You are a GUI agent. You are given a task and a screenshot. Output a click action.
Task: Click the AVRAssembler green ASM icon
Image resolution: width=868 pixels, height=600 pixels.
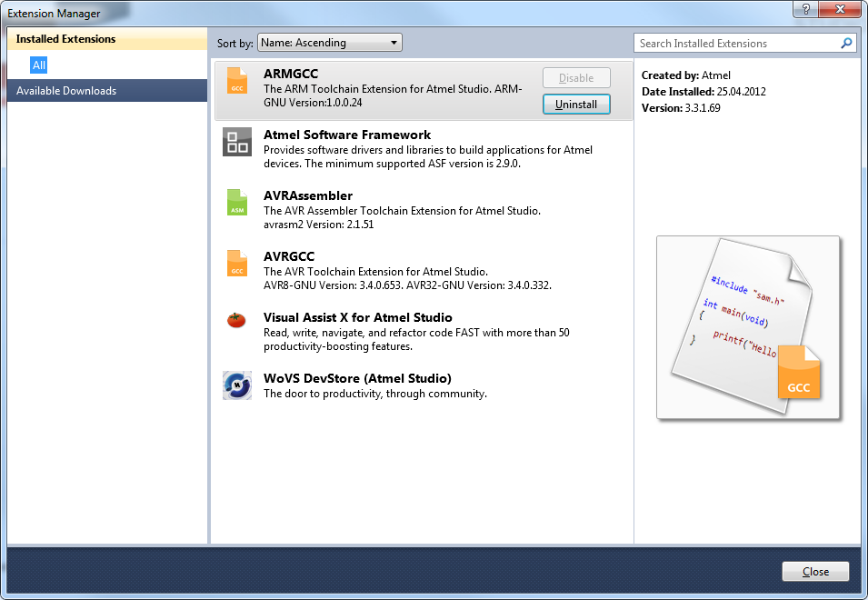(x=236, y=202)
